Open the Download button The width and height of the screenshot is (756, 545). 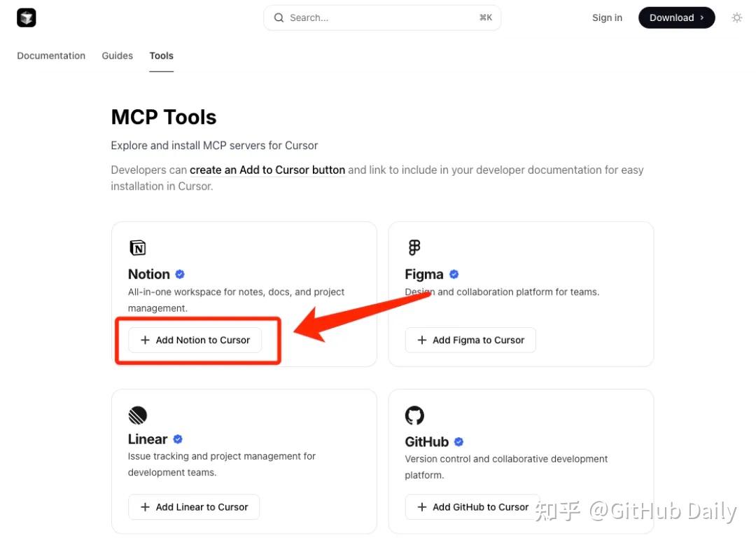coord(676,18)
